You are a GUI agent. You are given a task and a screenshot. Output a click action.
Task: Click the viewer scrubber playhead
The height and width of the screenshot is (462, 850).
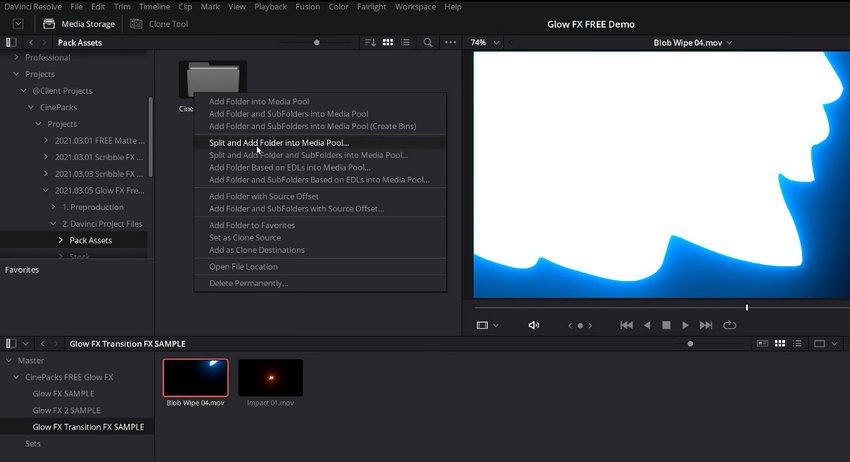[747, 307]
